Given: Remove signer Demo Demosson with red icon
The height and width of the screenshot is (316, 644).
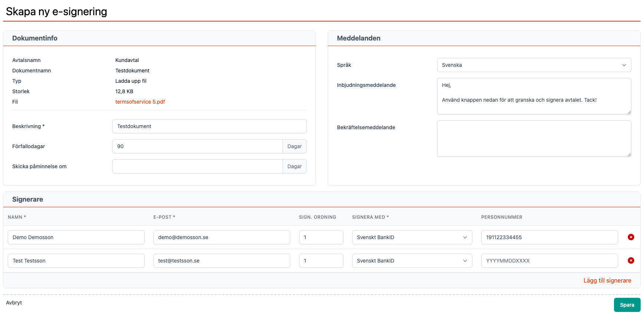Looking at the screenshot, I should point(631,237).
